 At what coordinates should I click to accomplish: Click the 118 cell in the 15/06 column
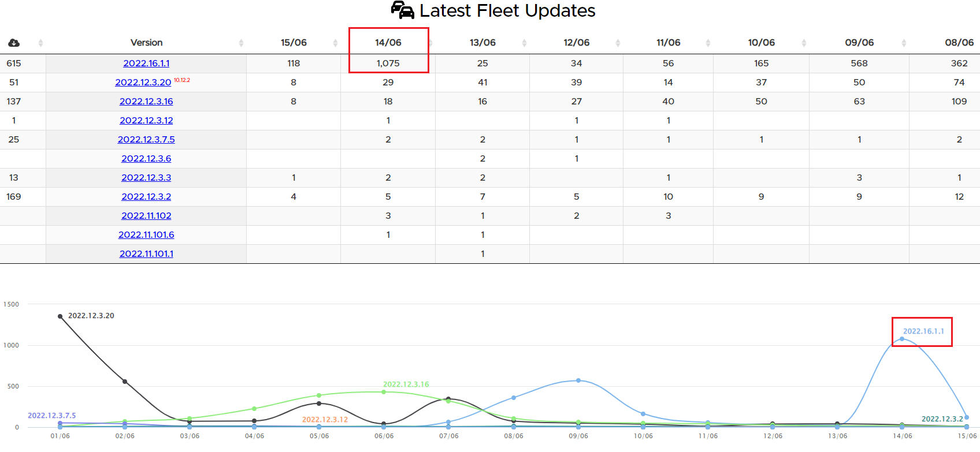click(294, 63)
